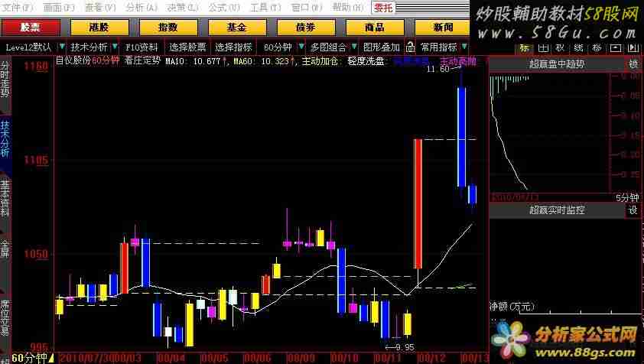
Task: Click the MA60: 10.323 value
Action: (x=262, y=61)
